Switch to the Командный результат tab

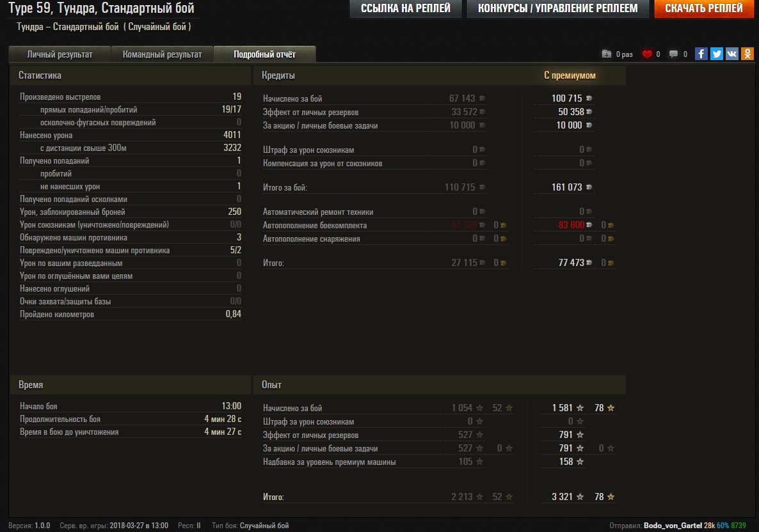pyautogui.click(x=162, y=54)
